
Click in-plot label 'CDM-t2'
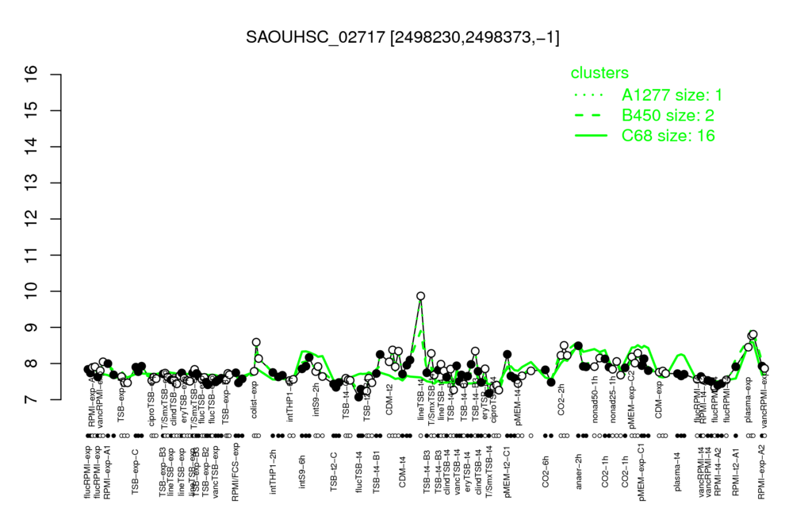click(x=389, y=401)
